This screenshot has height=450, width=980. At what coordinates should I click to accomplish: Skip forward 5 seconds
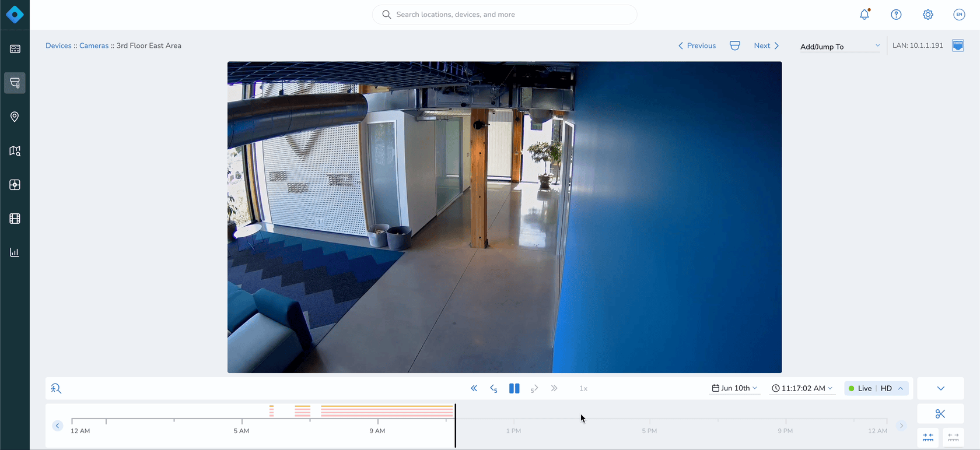point(534,388)
